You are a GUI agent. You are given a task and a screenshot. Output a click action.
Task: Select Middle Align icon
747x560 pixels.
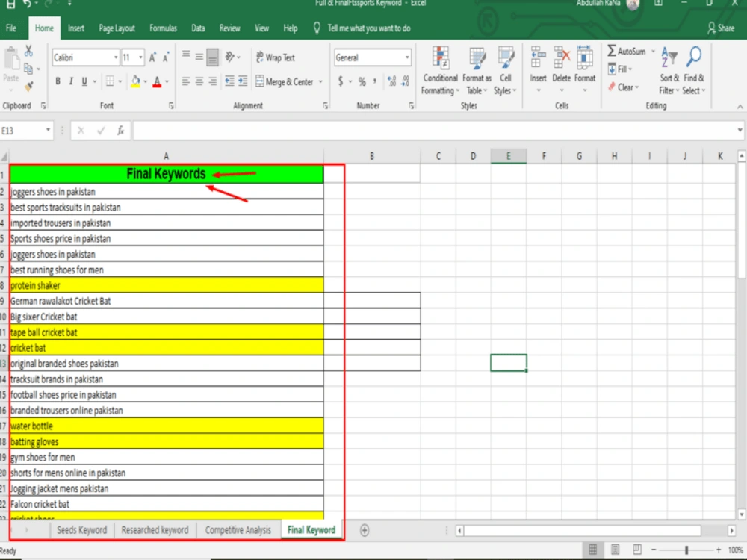(199, 57)
